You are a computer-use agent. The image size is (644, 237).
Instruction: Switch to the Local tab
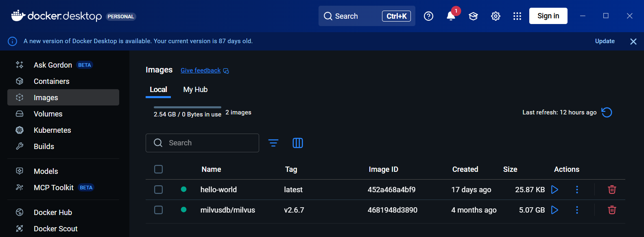(158, 90)
